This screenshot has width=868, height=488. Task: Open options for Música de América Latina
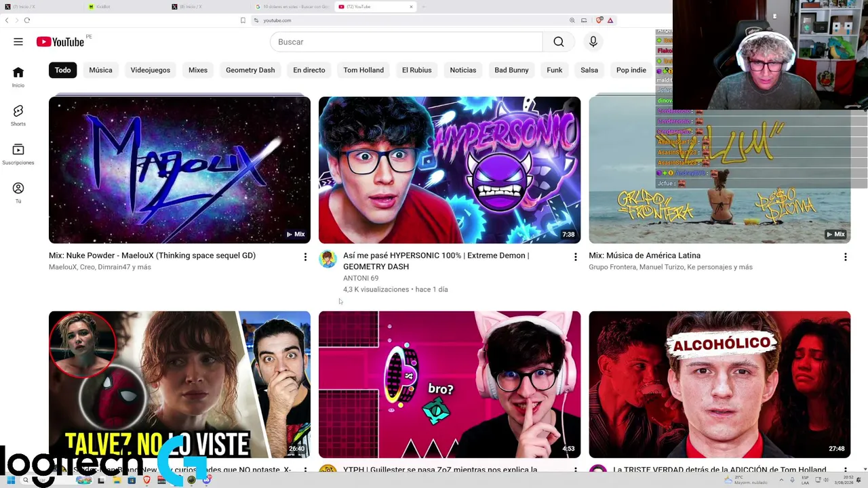click(845, 257)
